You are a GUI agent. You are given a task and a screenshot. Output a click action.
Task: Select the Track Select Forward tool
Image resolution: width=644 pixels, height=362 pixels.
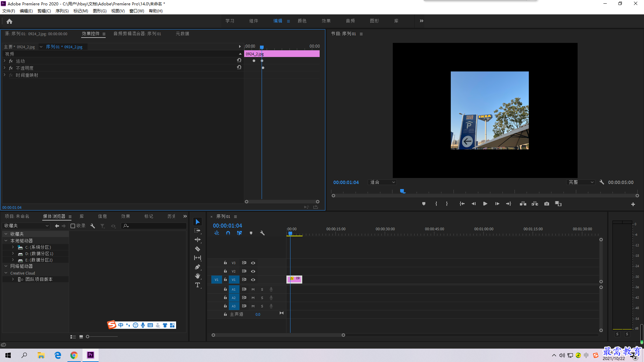(x=198, y=231)
